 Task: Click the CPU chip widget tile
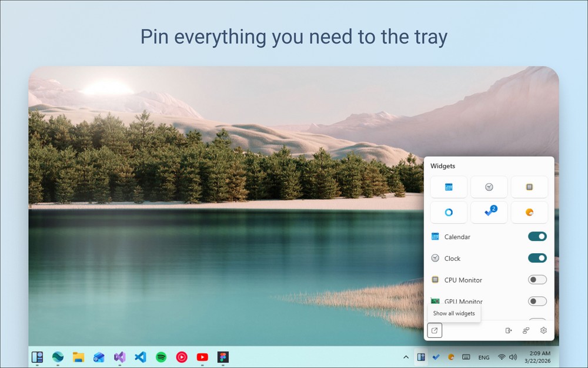pos(529,187)
